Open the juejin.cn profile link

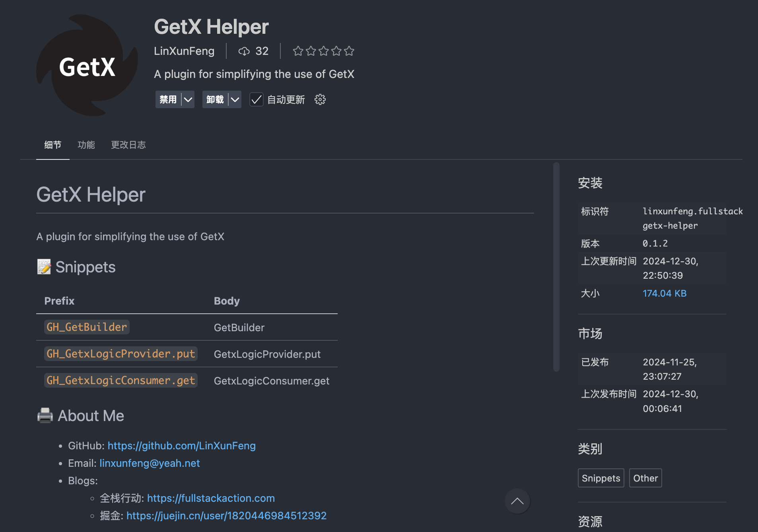pyautogui.click(x=227, y=516)
